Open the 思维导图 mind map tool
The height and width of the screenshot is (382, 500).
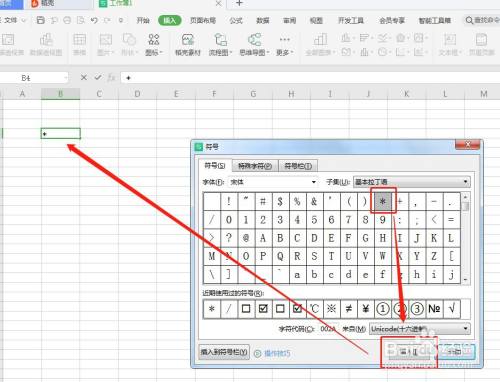click(x=254, y=44)
